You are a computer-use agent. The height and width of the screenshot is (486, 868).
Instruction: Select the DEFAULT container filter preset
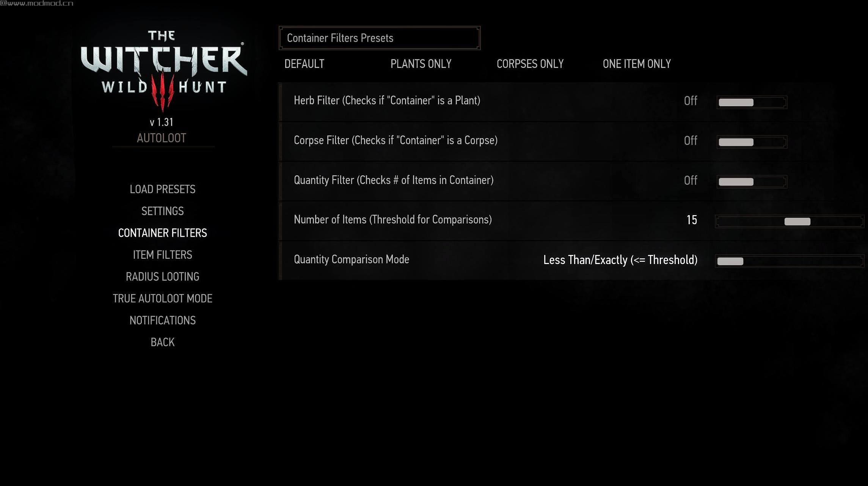point(304,64)
